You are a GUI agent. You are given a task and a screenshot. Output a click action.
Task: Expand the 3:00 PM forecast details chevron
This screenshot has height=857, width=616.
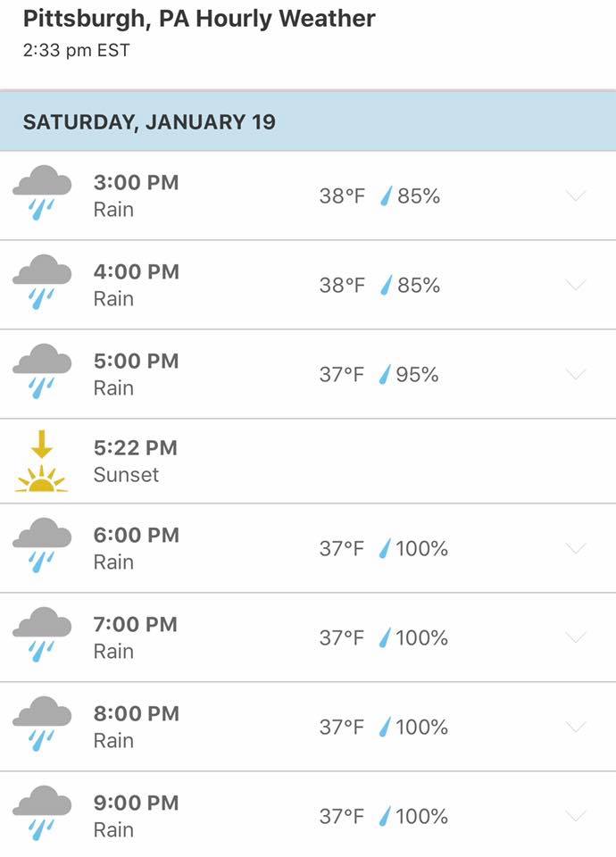click(576, 196)
